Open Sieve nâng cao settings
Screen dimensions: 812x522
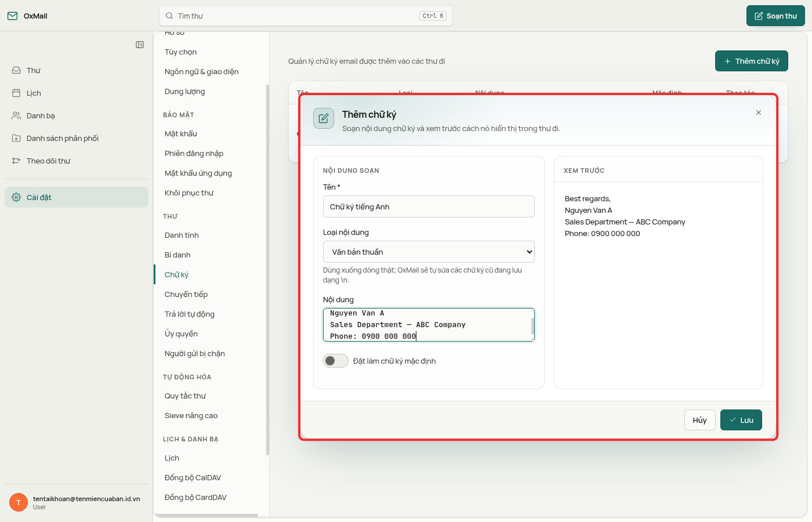(191, 415)
